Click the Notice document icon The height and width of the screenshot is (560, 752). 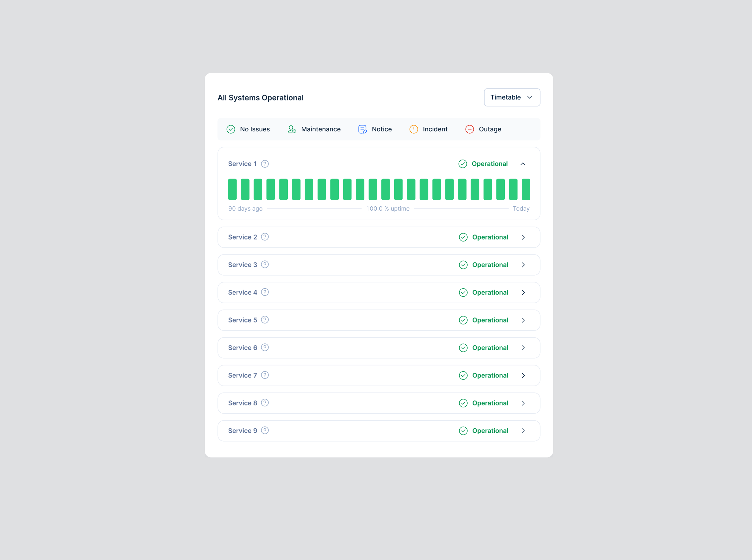362,129
